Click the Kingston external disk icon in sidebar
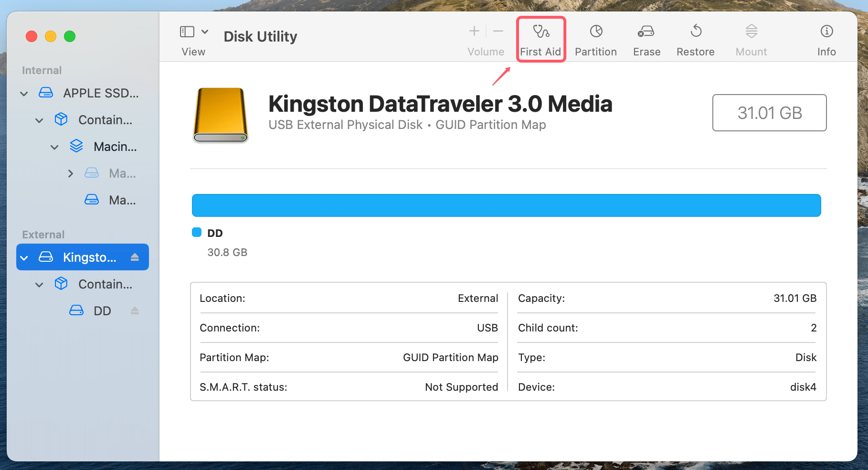Viewport: 868px width, 470px height. coord(46,257)
